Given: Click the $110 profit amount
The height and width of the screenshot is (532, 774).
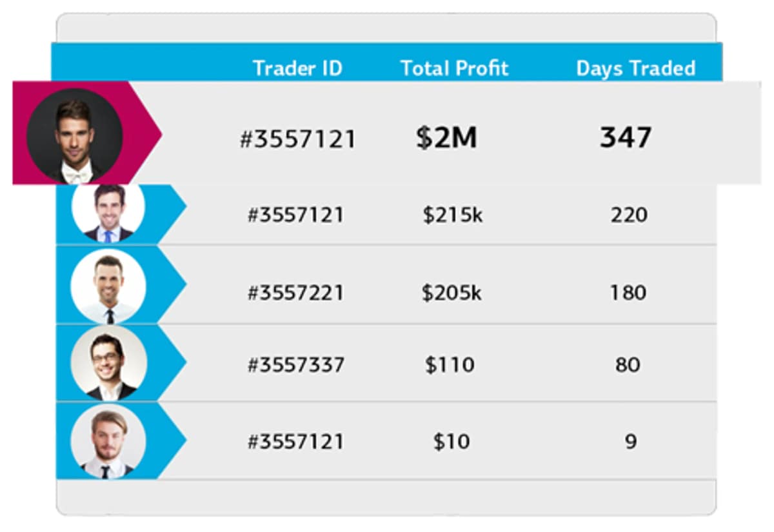Looking at the screenshot, I should coord(450,365).
